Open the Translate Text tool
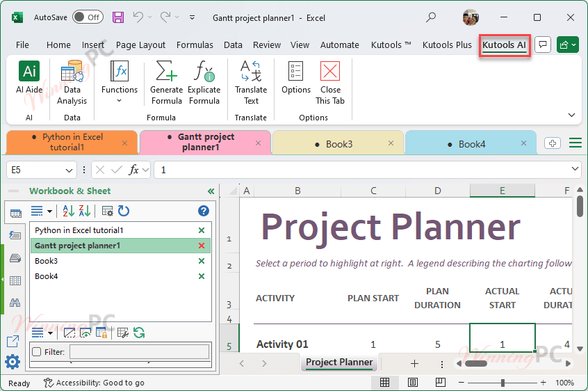The image size is (588, 391). coord(251,83)
